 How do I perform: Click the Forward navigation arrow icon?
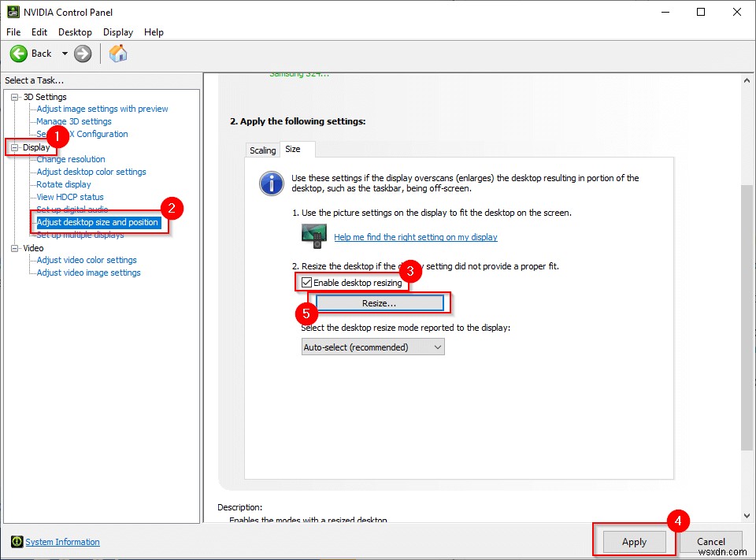[x=82, y=54]
